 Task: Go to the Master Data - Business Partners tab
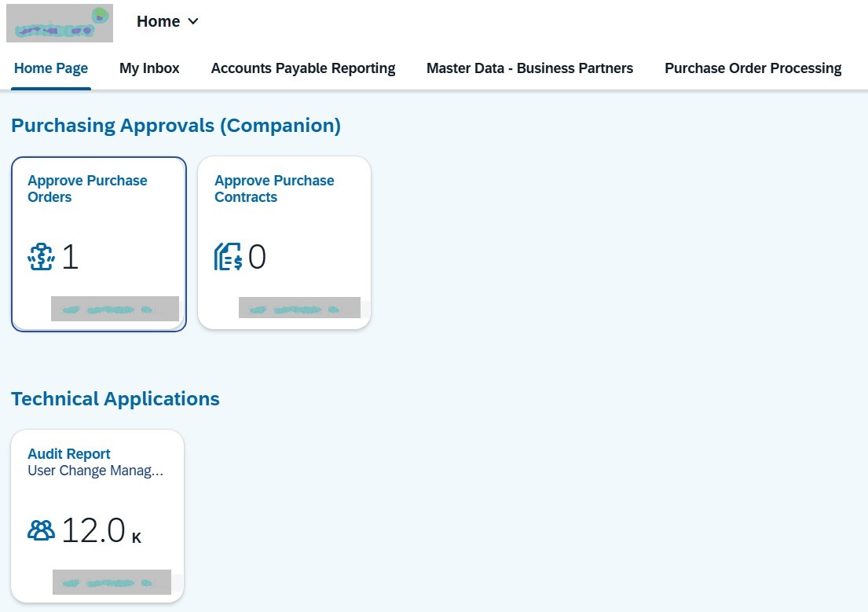[529, 68]
